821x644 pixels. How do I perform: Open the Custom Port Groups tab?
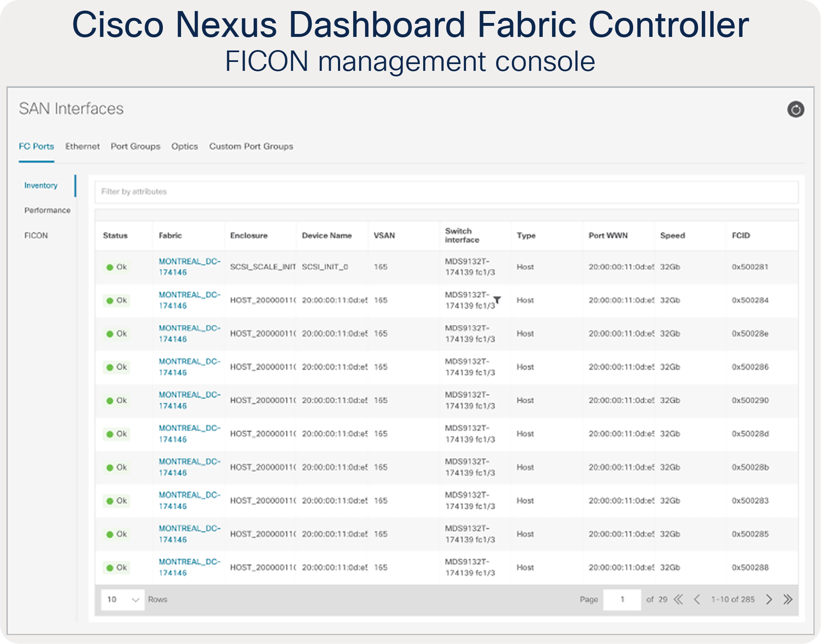251,146
